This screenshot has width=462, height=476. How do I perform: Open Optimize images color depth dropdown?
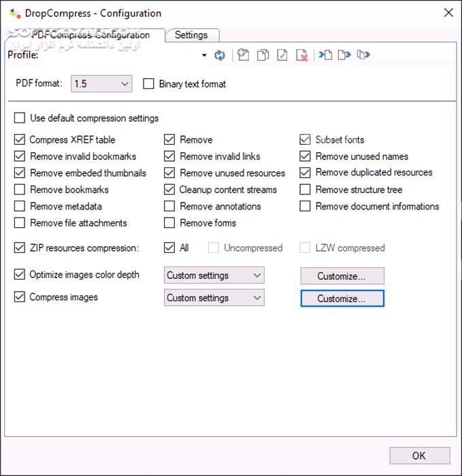click(214, 275)
